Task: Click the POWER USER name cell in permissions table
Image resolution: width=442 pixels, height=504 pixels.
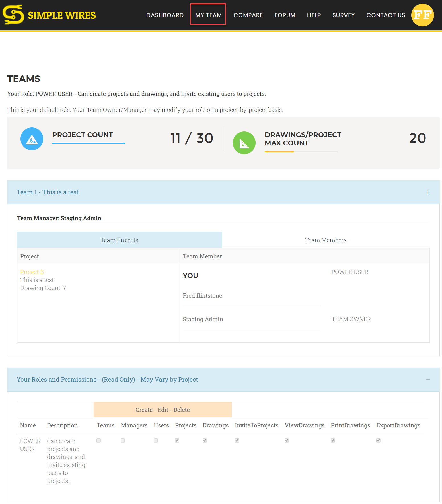Action: (30, 445)
